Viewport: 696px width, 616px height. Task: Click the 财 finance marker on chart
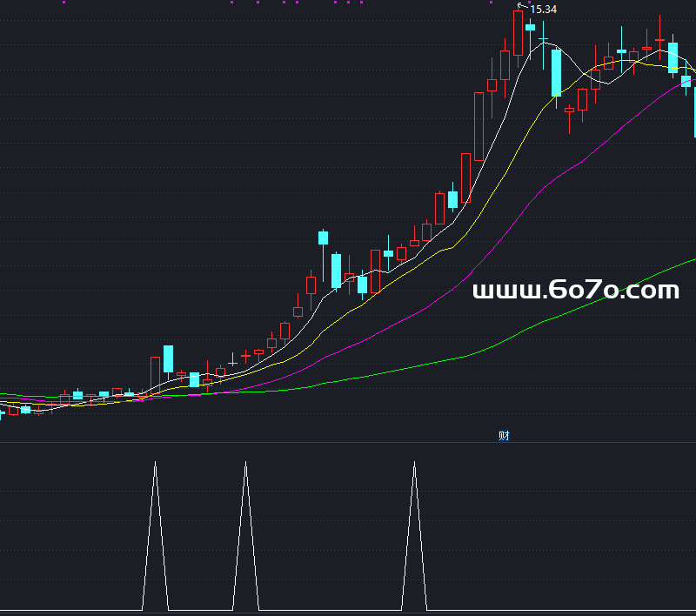point(504,436)
